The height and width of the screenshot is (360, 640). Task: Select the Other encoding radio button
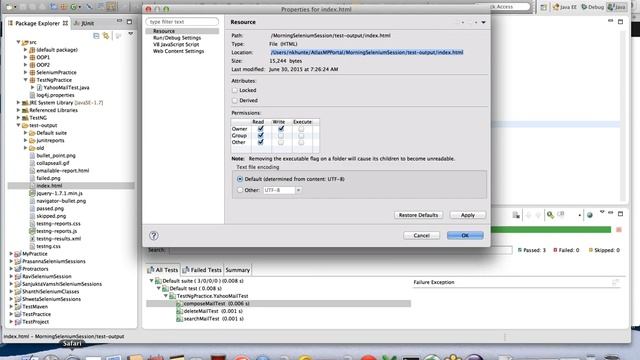point(240,190)
